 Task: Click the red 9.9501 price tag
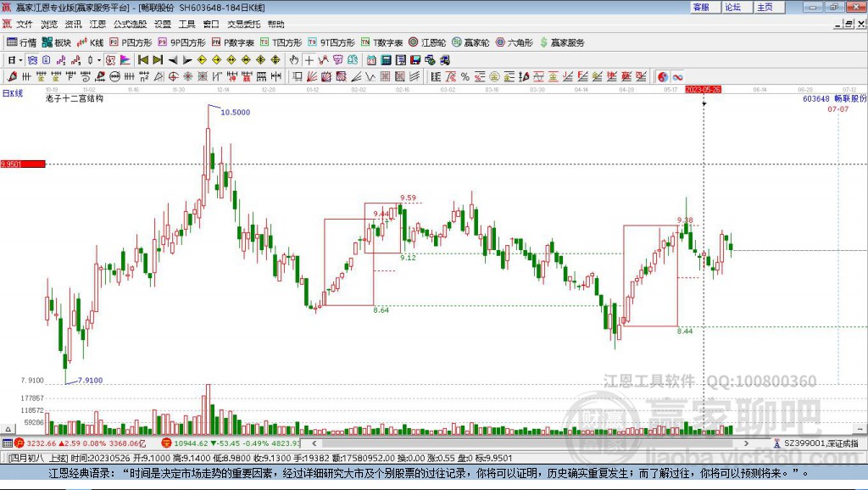point(23,164)
